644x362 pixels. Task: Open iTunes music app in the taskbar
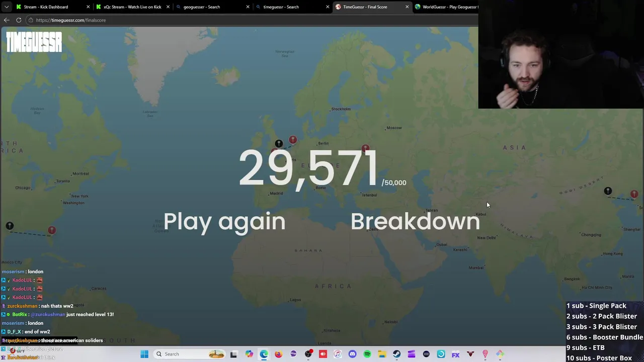click(x=338, y=354)
